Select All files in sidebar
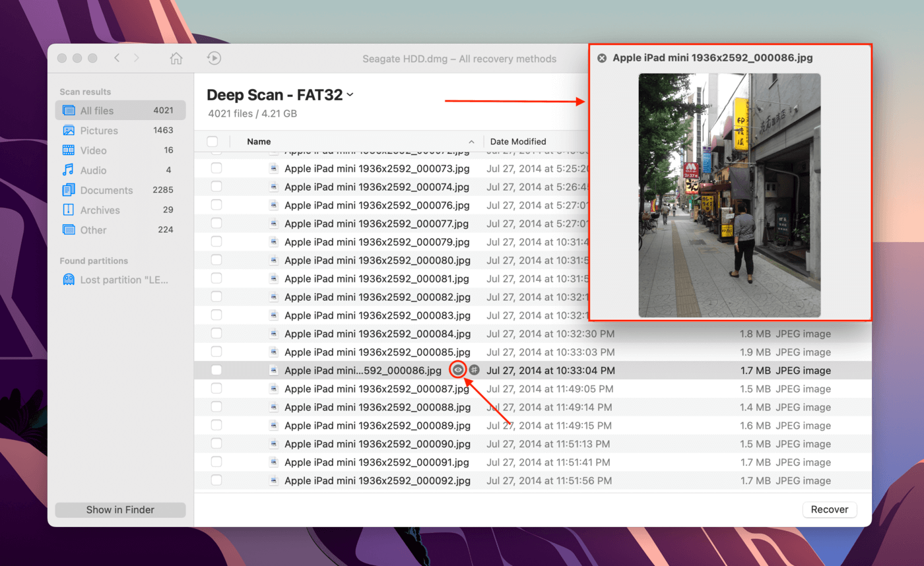The width and height of the screenshot is (924, 566). 120,110
